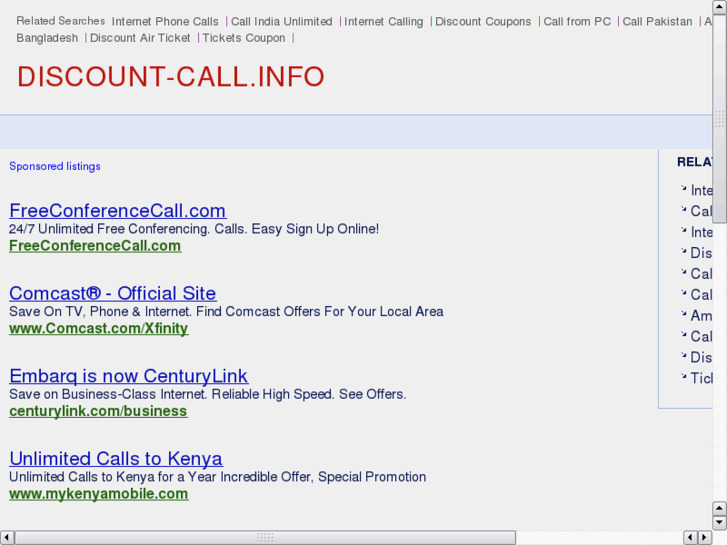The width and height of the screenshot is (727, 545).
Task: Open the green FreeConferenceCall.com URL link
Action: [x=95, y=246]
